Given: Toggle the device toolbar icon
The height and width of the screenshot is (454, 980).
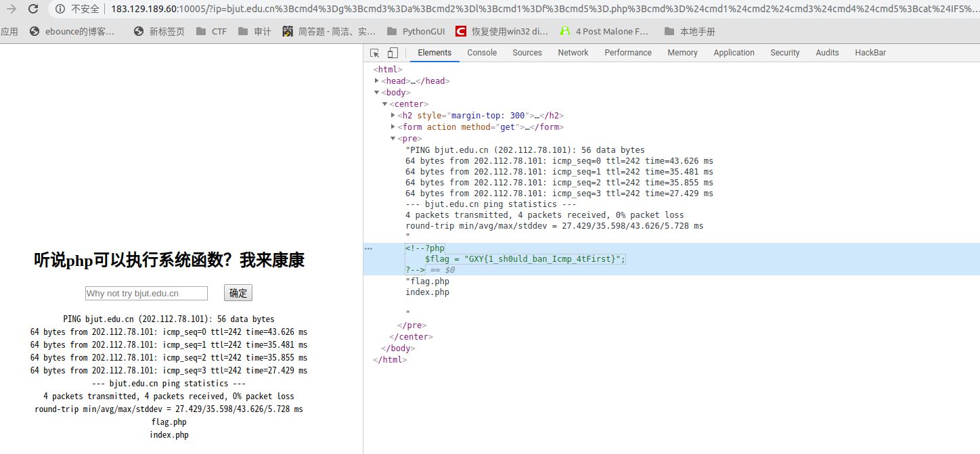Looking at the screenshot, I should (392, 53).
